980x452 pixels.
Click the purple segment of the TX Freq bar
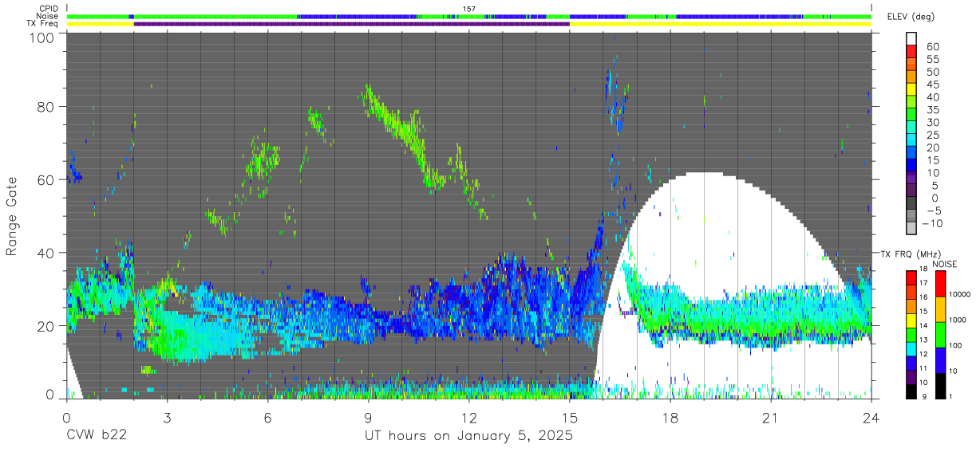pos(352,24)
